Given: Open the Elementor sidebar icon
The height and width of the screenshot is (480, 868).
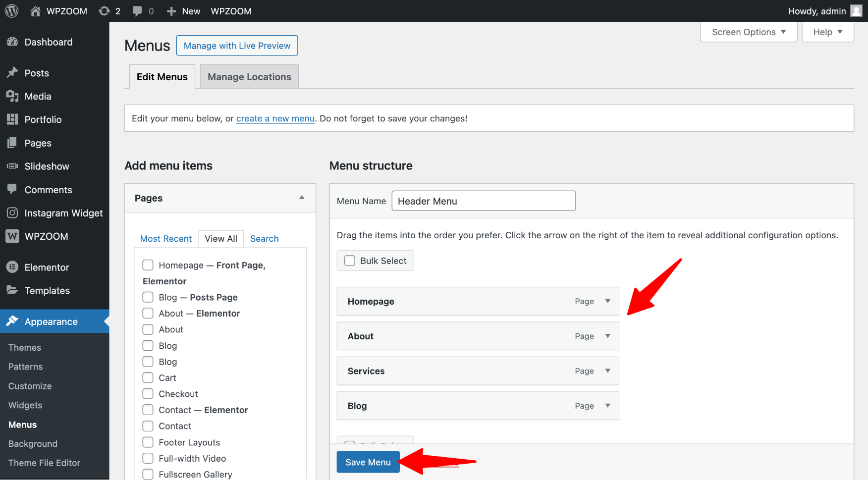Looking at the screenshot, I should click(x=12, y=267).
